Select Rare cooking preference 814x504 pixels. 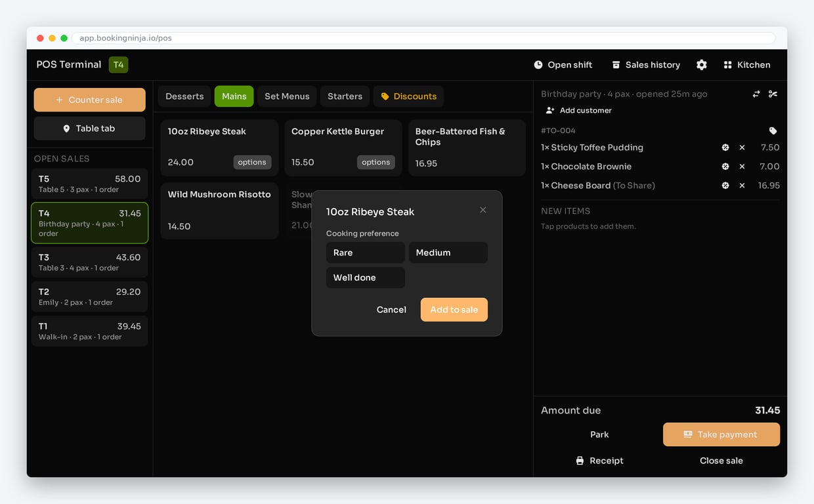(366, 253)
